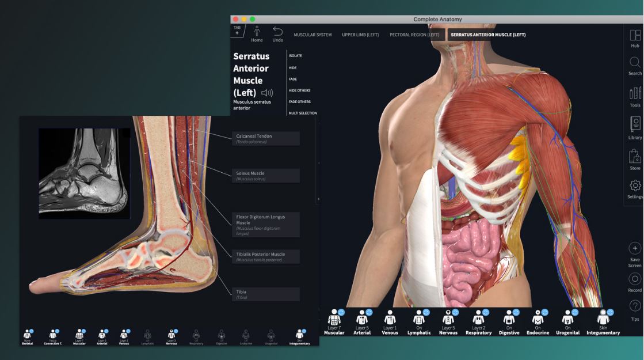The height and width of the screenshot is (360, 644).
Task: Click Hide Others option
Action: point(299,90)
